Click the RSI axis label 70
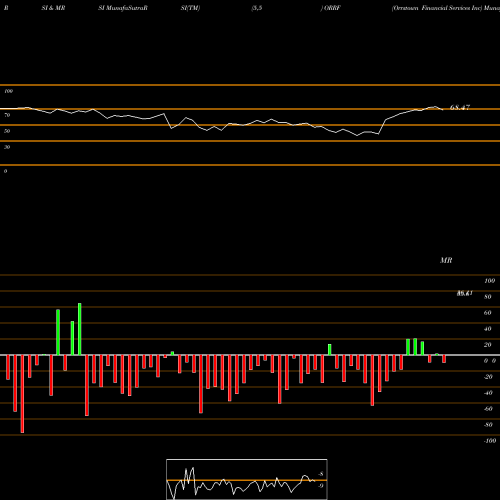This screenshot has height=500, width=500. (x=7, y=115)
